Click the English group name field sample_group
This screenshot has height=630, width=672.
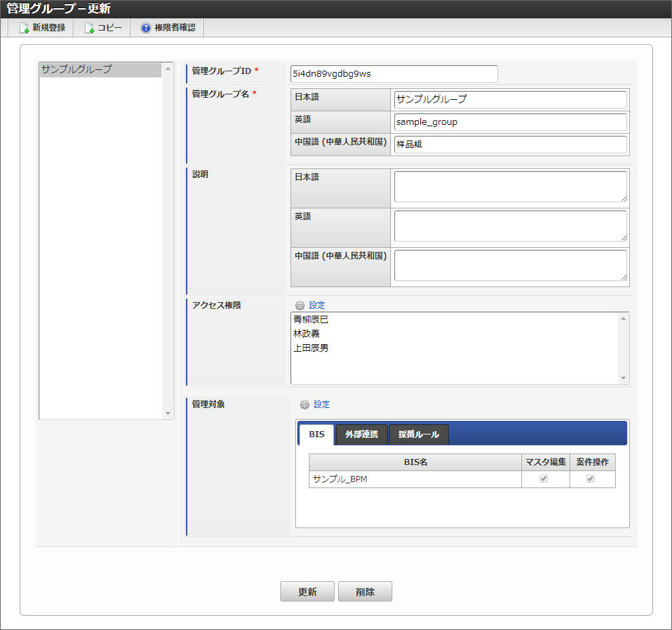510,122
